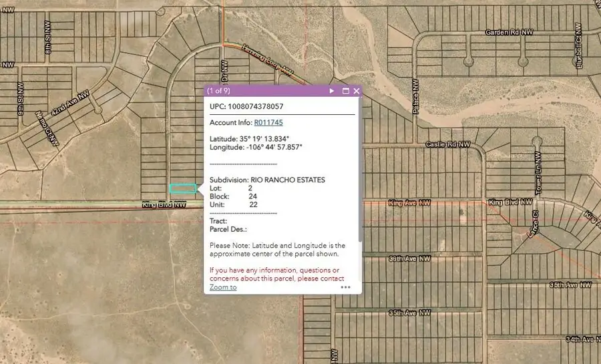The height and width of the screenshot is (364, 601).
Task: Click the Unit 22 row in popup
Action: (x=234, y=204)
